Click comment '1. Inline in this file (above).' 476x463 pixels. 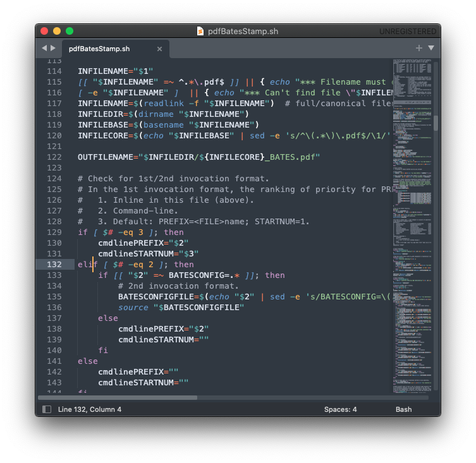click(176, 200)
